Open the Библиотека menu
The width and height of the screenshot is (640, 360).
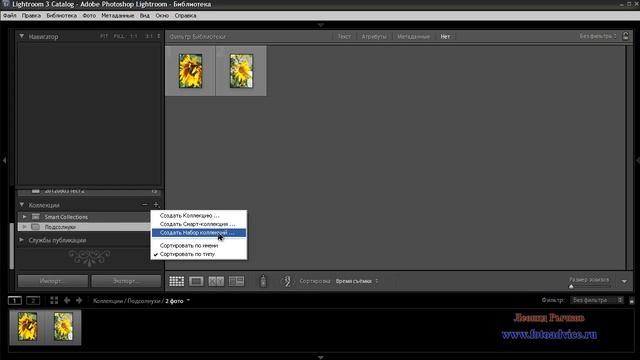(x=62, y=16)
